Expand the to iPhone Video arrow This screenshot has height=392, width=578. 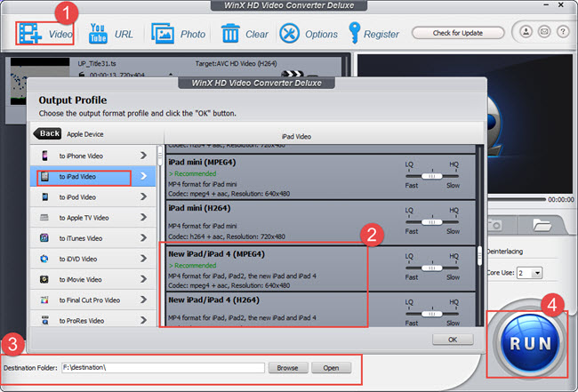click(x=143, y=156)
